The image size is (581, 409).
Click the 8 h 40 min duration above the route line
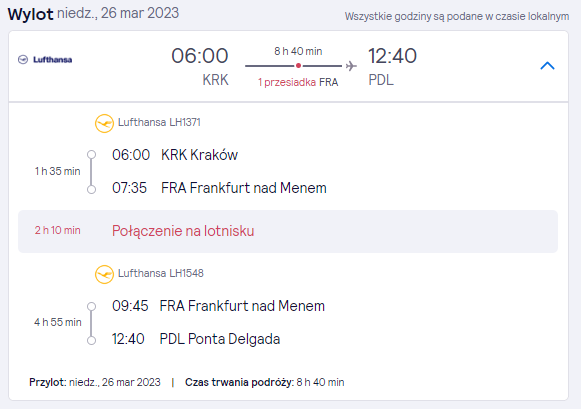298,51
